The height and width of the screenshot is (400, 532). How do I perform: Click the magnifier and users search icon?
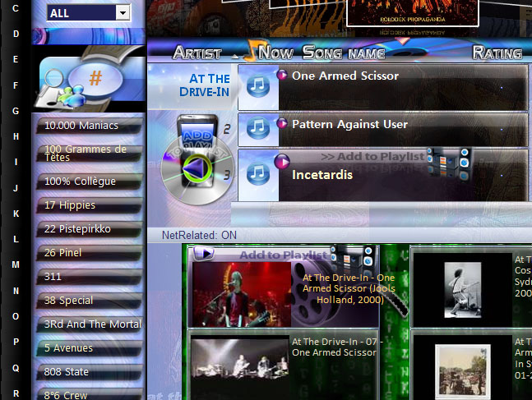[x=61, y=87]
